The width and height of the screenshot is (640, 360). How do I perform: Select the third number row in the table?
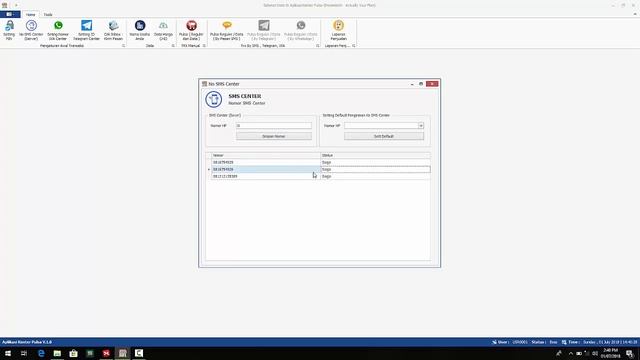click(266, 176)
